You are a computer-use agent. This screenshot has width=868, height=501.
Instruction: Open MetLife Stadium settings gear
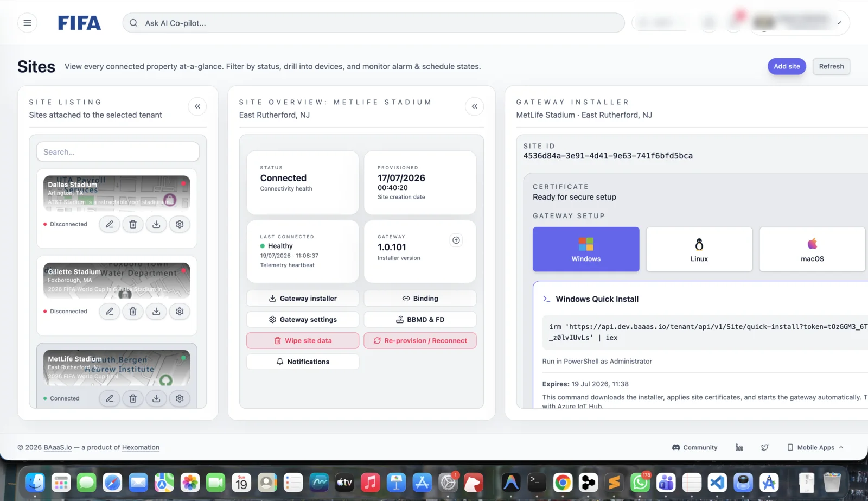coord(180,398)
